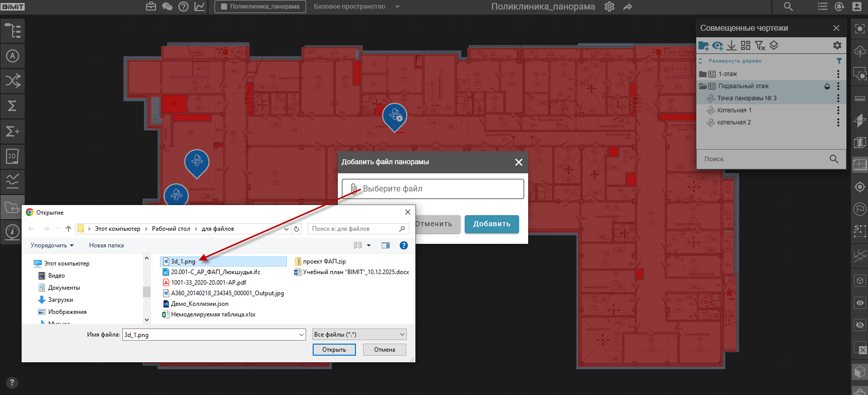
Task: Open the sum calculation tool
Action: (x=13, y=106)
